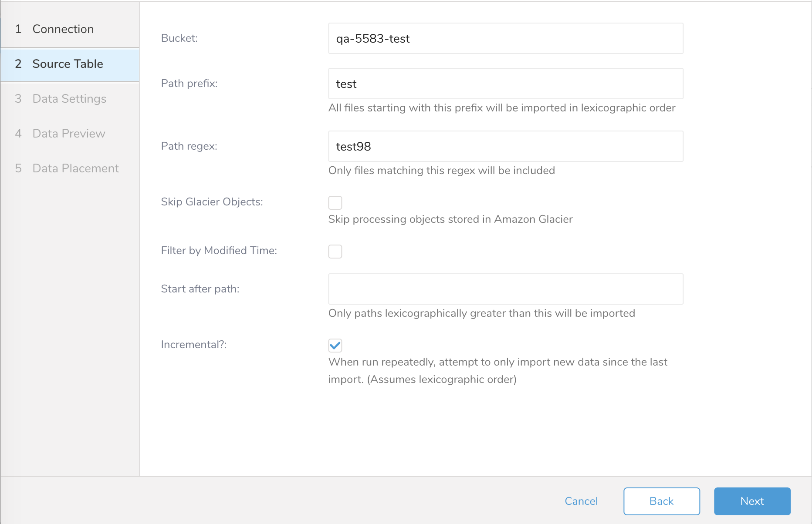Click the "Path prefix:" label text

click(x=189, y=84)
